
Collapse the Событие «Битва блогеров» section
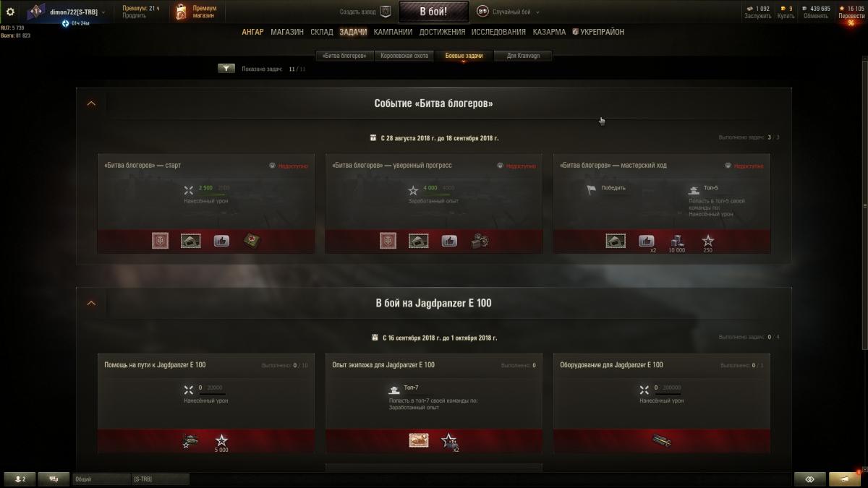[91, 103]
